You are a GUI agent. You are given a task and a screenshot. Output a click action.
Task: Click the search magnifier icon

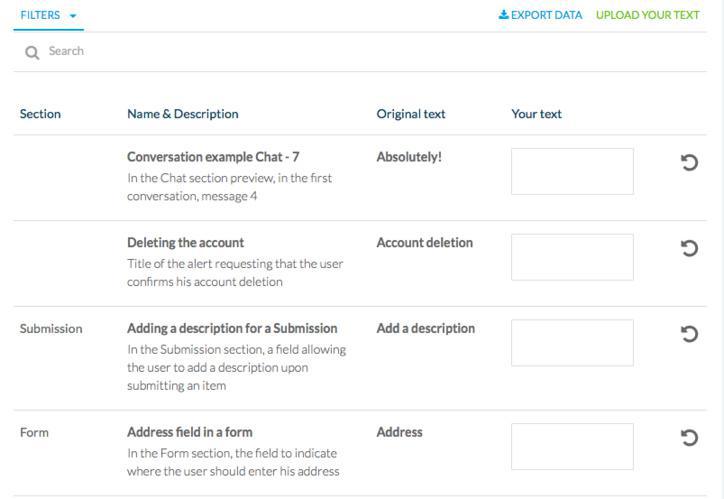pos(32,52)
